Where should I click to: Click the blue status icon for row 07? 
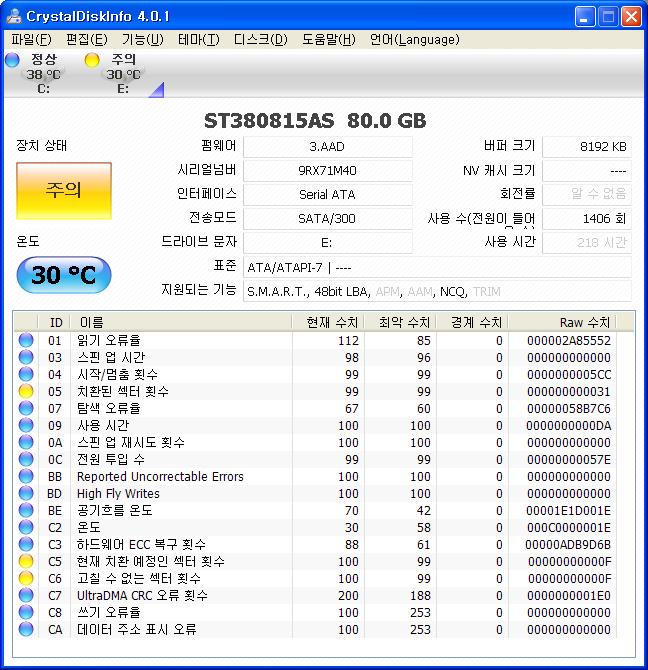tap(26, 408)
